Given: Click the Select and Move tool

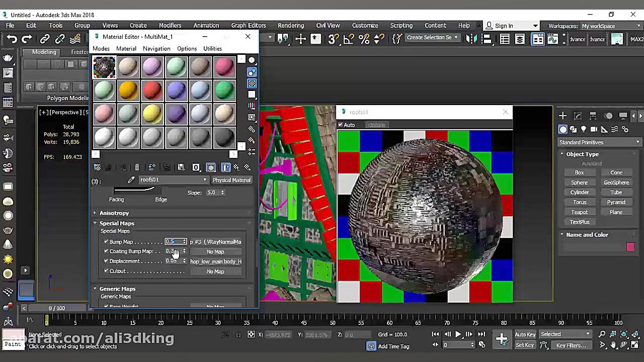Looking at the screenshot, I should pyautogui.click(x=300, y=39).
